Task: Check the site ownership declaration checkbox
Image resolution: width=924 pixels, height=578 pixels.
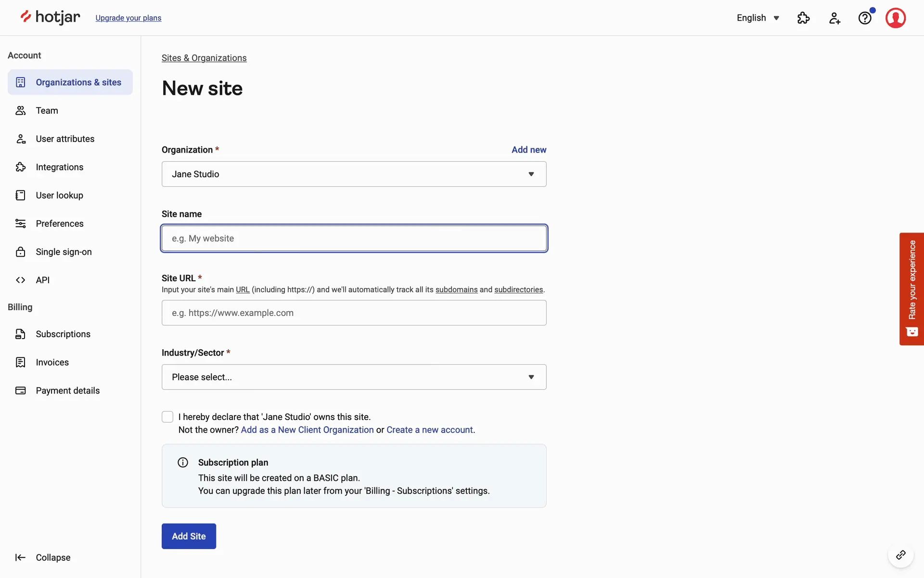Action: [x=167, y=417]
